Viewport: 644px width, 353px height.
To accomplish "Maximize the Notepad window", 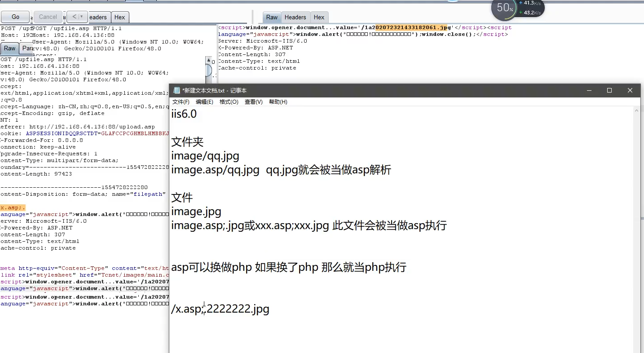I will coord(609,90).
